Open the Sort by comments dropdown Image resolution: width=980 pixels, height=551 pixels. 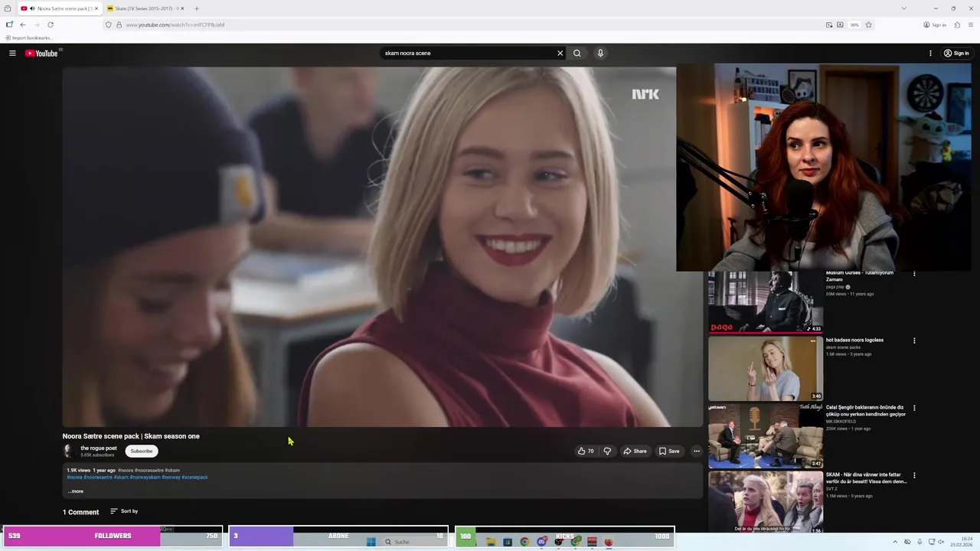click(x=124, y=511)
